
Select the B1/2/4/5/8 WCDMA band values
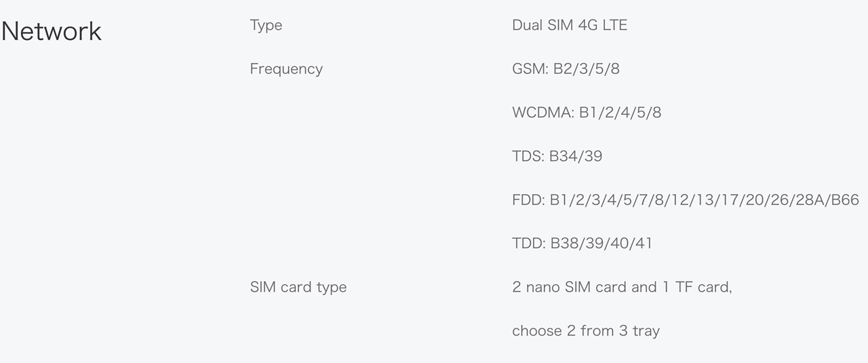pyautogui.click(x=620, y=113)
